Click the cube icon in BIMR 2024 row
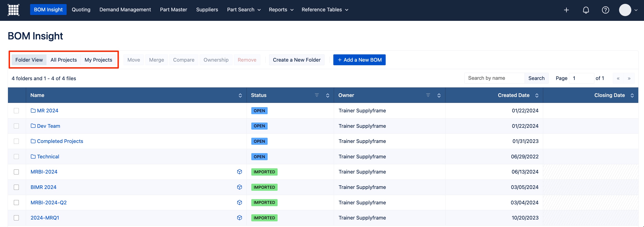644x227 pixels. coord(240,187)
